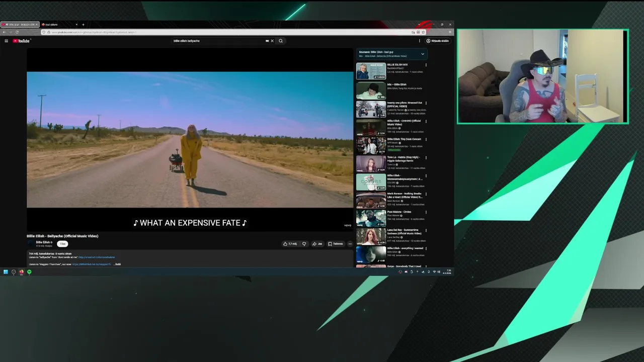Open options menu for Summertime Sadness

426,230
